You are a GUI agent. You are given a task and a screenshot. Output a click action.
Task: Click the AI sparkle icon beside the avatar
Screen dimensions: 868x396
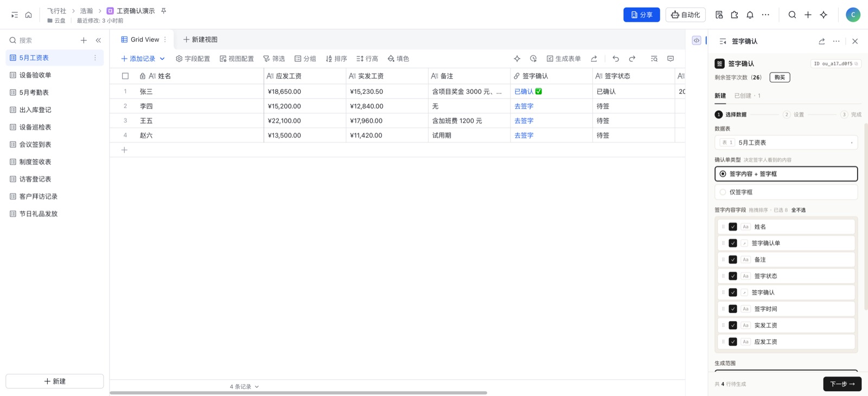[824, 15]
